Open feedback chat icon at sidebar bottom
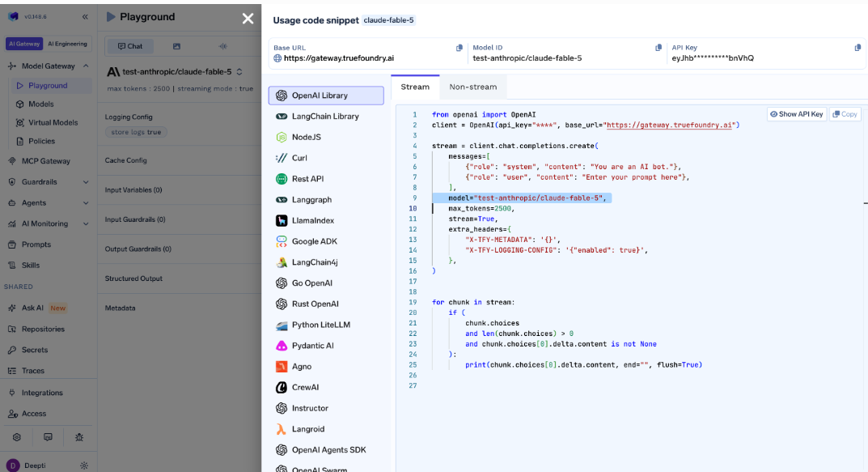 tap(49, 437)
